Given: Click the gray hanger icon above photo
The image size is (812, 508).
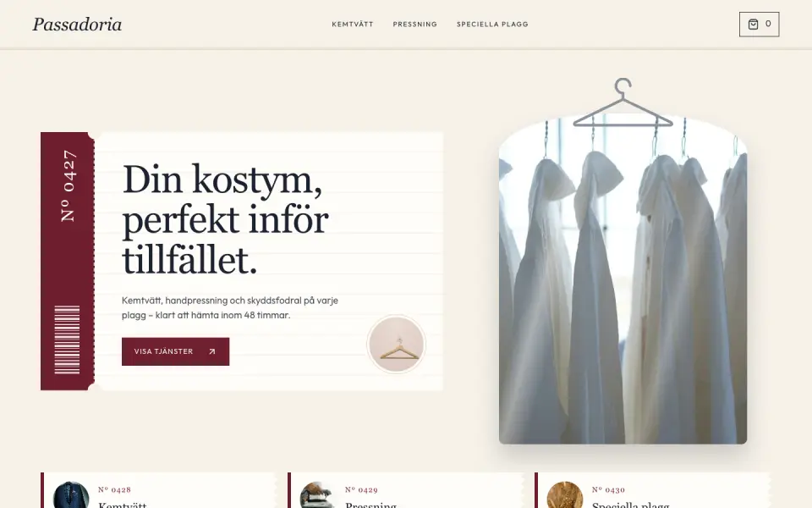Looking at the screenshot, I should 623,102.
